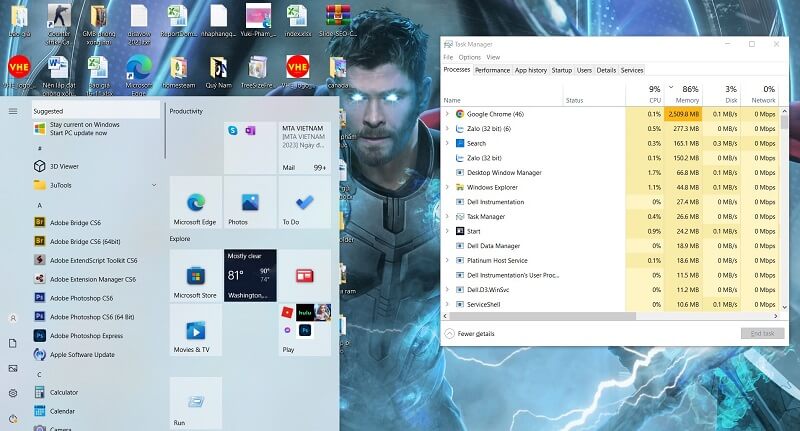800x431 pixels.
Task: Switch to the Services tab
Action: pyautogui.click(x=632, y=70)
